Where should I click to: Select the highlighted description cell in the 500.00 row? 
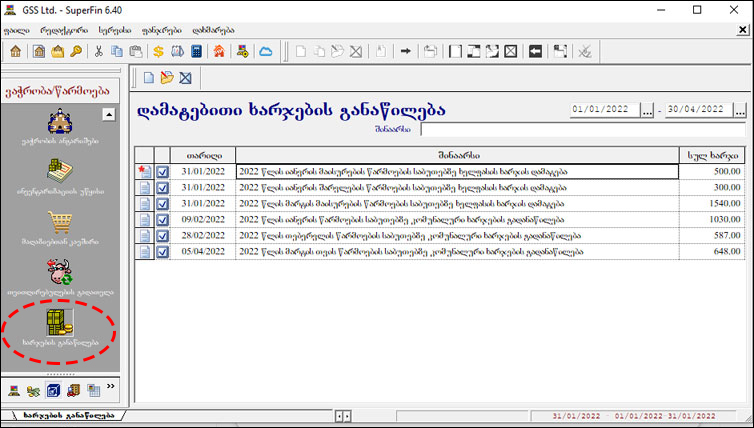point(457,172)
